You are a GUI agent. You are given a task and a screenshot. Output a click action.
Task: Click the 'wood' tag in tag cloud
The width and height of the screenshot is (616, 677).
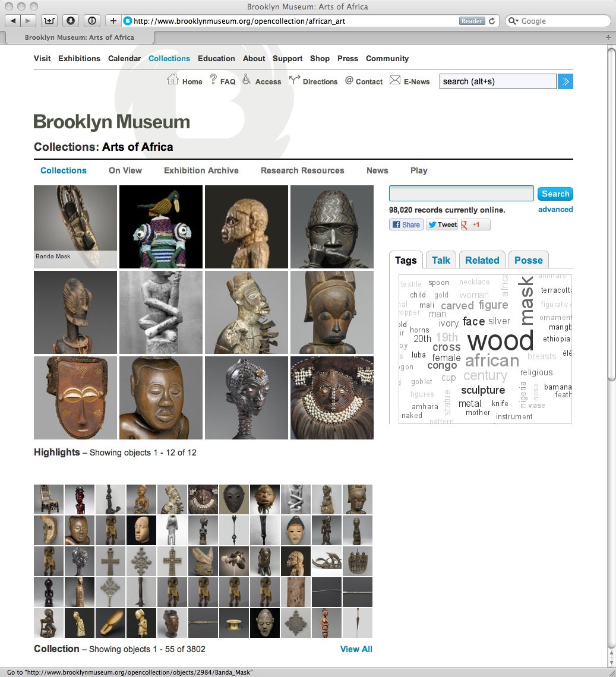click(x=500, y=341)
